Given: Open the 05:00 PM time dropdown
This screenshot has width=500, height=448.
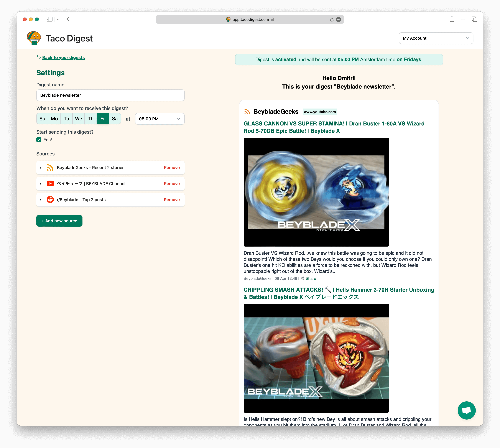Looking at the screenshot, I should pyautogui.click(x=160, y=119).
